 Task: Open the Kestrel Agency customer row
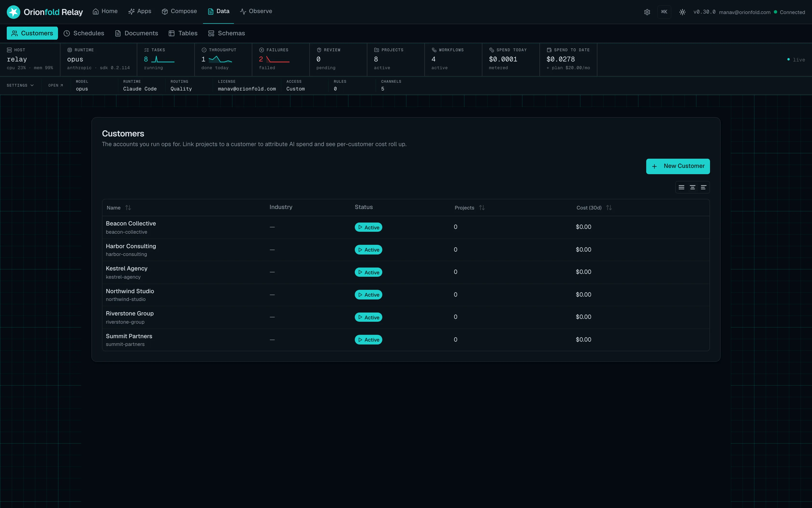pos(406,272)
